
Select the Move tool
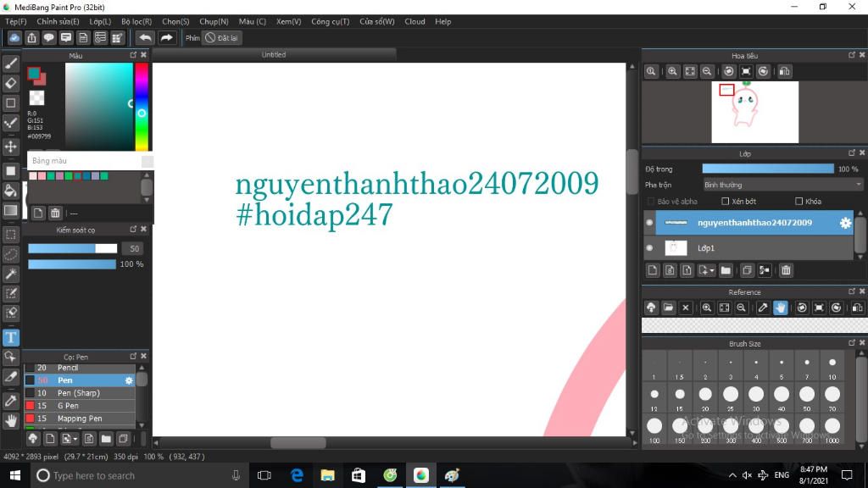[x=11, y=147]
